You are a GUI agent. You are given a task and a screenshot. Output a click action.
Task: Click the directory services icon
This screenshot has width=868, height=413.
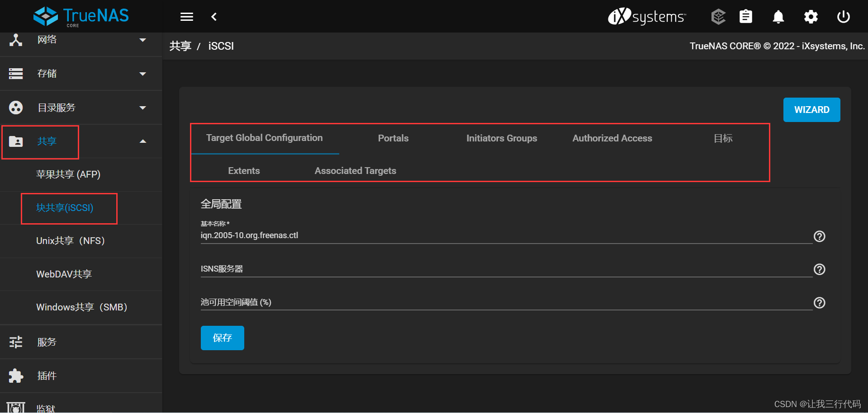16,108
